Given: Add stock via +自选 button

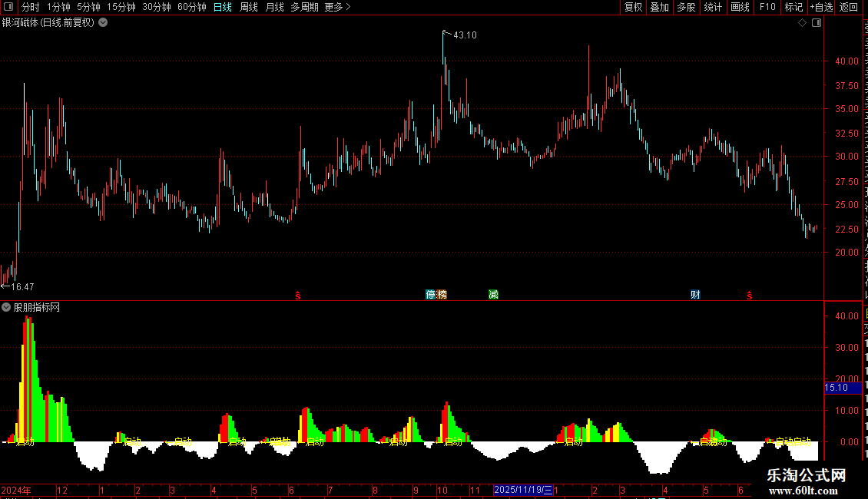Looking at the screenshot, I should coord(821,7).
